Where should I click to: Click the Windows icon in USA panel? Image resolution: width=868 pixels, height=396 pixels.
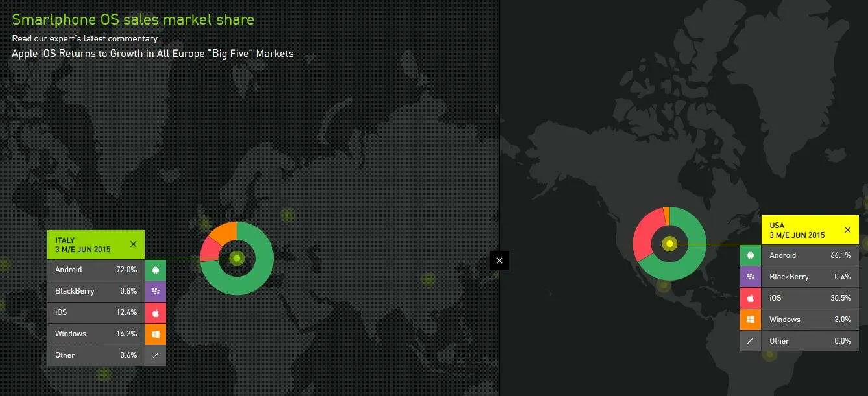[x=751, y=320]
